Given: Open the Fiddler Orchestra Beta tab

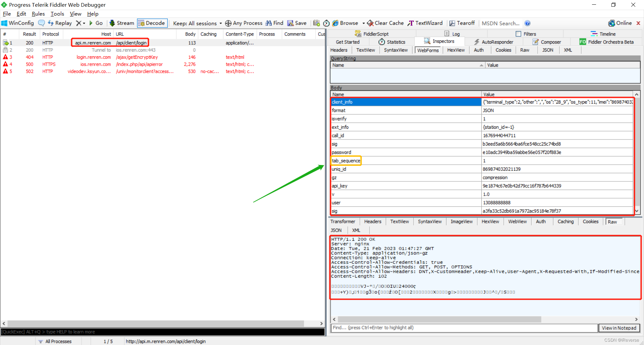Looking at the screenshot, I should point(606,42).
